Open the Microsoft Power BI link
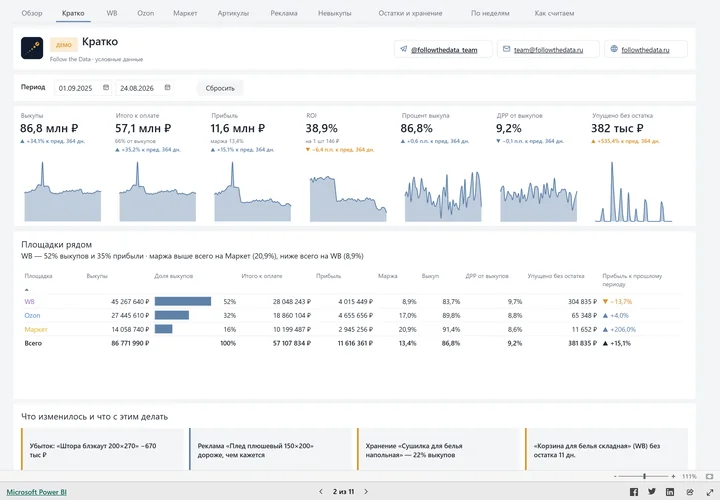 pos(36,492)
